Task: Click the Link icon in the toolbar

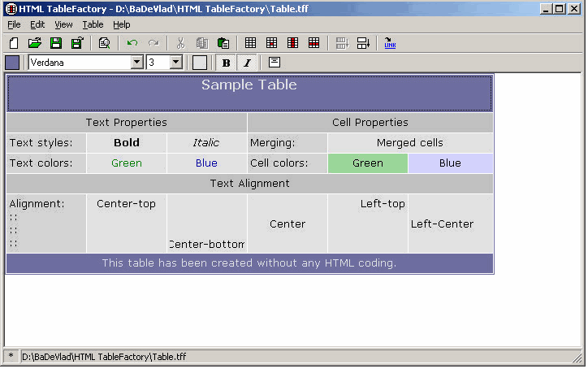Action: click(390, 43)
